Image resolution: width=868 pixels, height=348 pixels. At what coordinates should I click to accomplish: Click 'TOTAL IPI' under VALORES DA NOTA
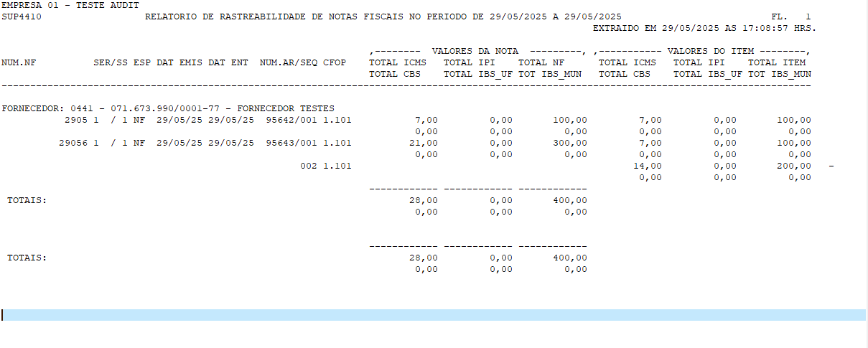(x=470, y=63)
